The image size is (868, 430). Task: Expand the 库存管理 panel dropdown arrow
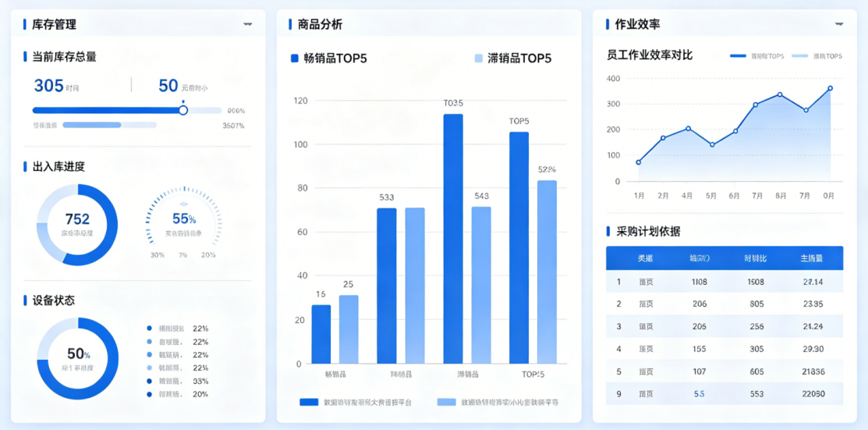[248, 24]
